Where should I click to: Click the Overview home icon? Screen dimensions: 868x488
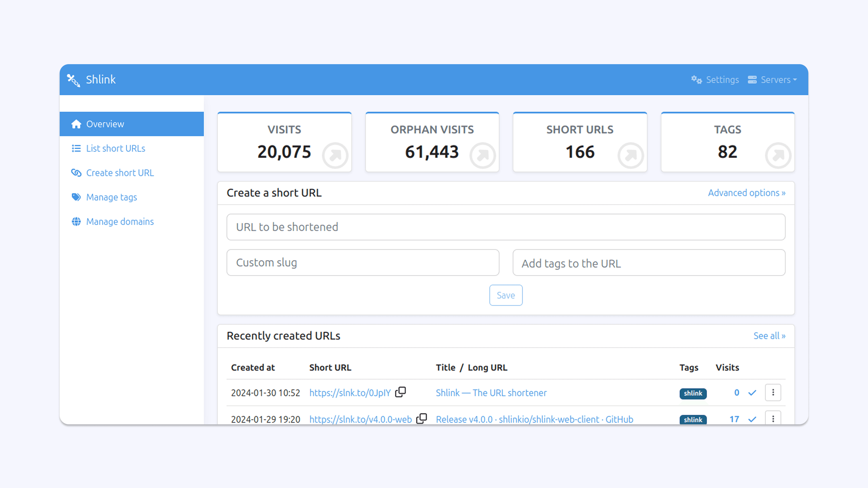pyautogui.click(x=76, y=124)
